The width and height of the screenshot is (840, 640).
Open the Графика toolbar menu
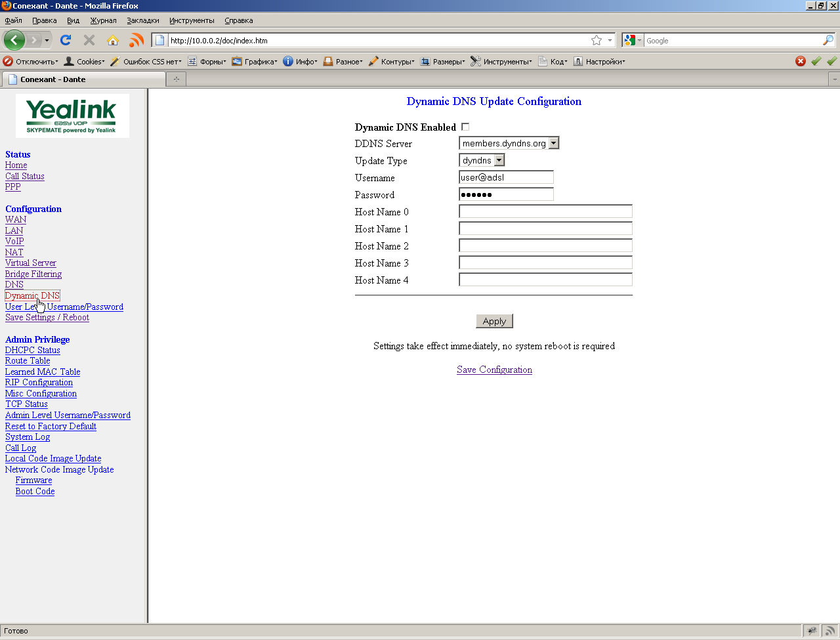click(255, 61)
